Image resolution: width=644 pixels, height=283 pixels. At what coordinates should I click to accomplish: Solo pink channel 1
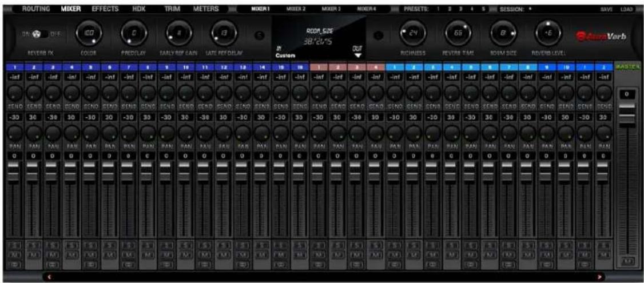click(x=317, y=245)
